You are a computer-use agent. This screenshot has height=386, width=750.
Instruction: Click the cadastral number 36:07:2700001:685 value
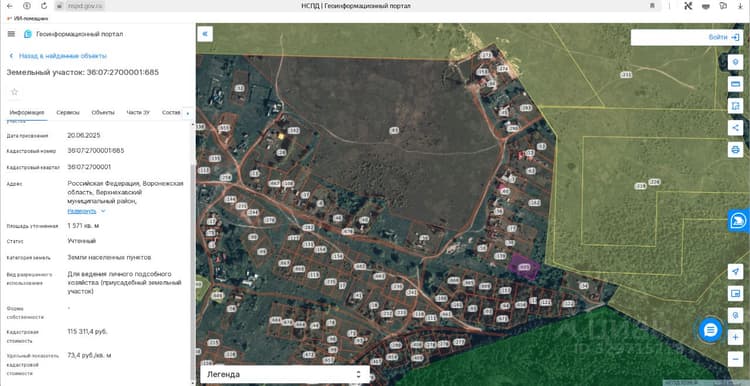pyautogui.click(x=96, y=151)
